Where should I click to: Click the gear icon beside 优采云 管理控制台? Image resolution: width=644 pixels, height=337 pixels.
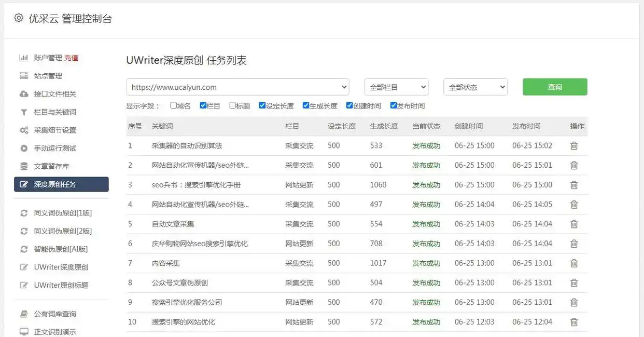coord(19,17)
